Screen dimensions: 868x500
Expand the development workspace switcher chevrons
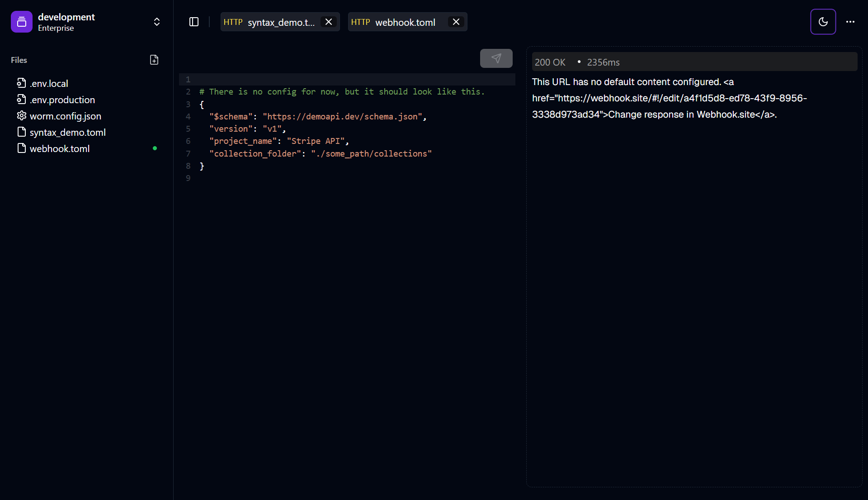[156, 22]
